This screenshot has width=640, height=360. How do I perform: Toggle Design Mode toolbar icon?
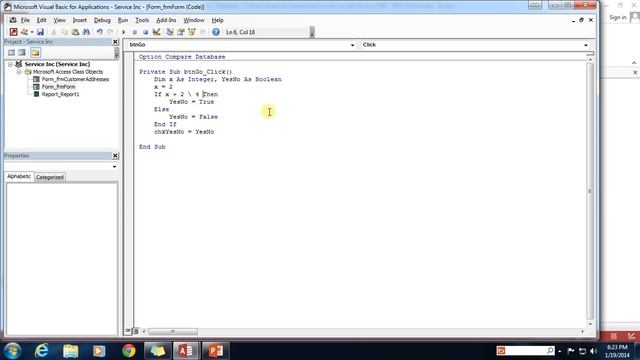click(156, 32)
